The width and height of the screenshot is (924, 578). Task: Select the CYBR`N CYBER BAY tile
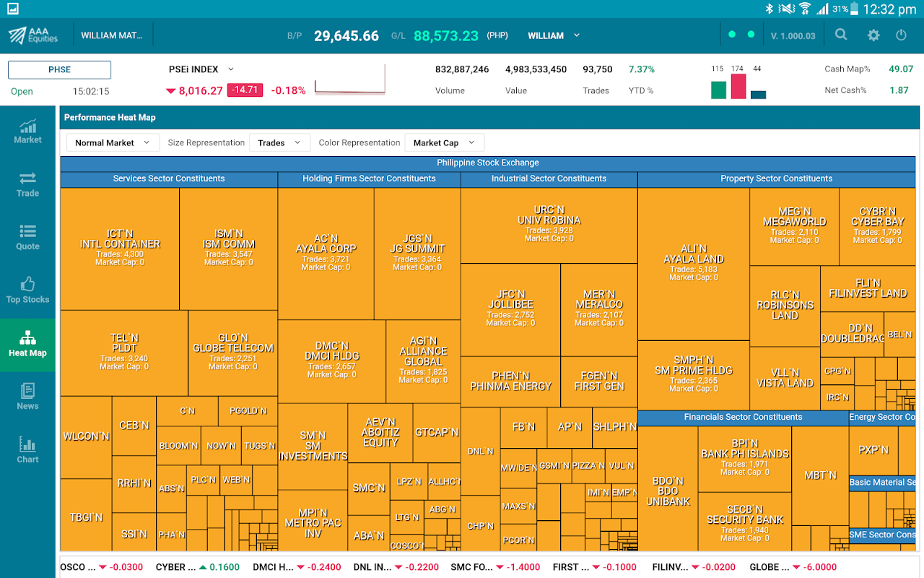pyautogui.click(x=877, y=226)
